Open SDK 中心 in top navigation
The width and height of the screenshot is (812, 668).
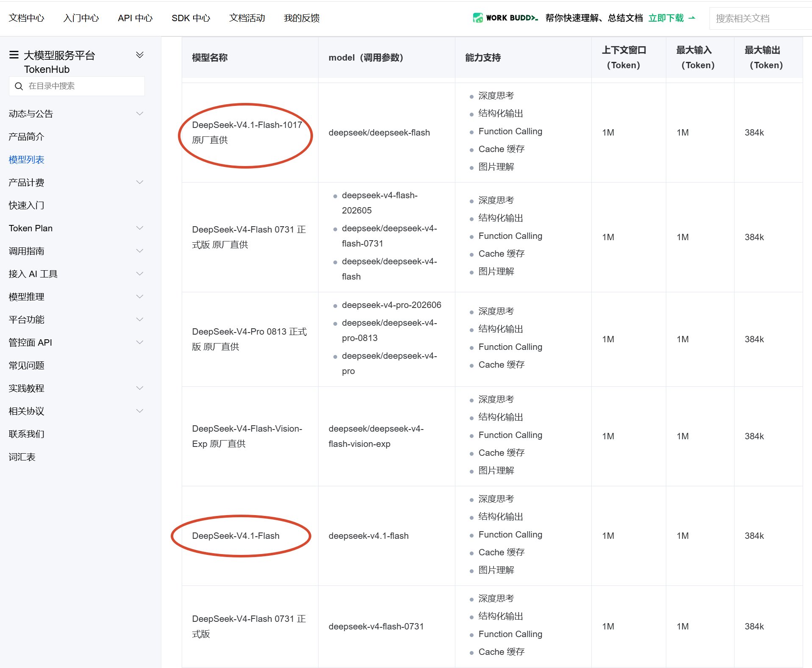[x=191, y=18]
